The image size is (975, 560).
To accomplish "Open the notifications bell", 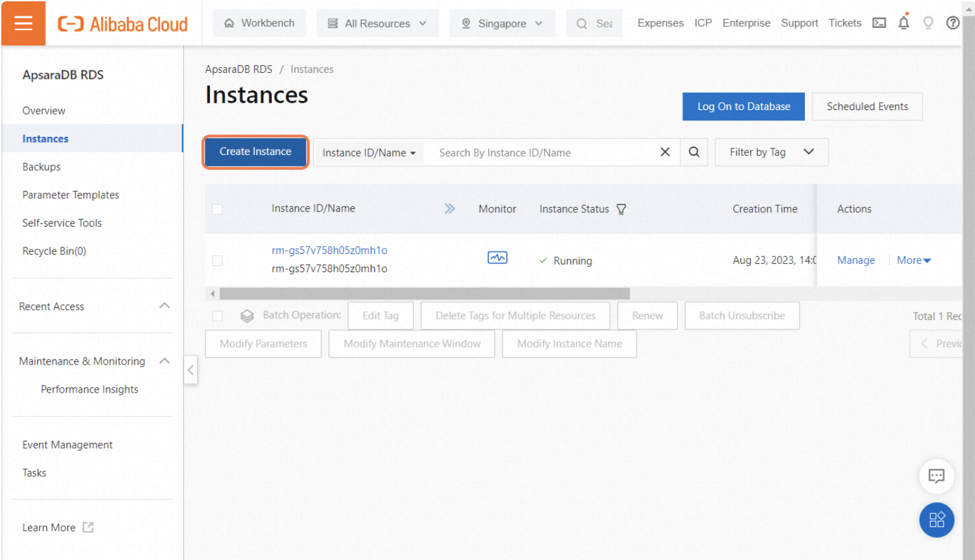I will (903, 23).
